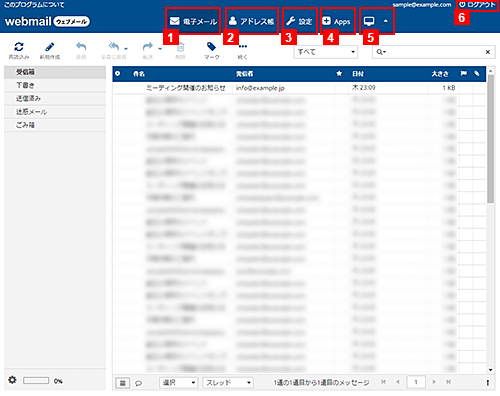Clear the search box with X
Screen dimensions: 500x396
point(488,52)
